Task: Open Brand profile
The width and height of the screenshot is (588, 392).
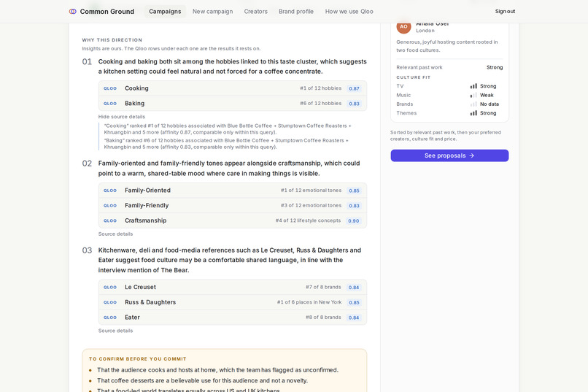Action: (x=296, y=12)
